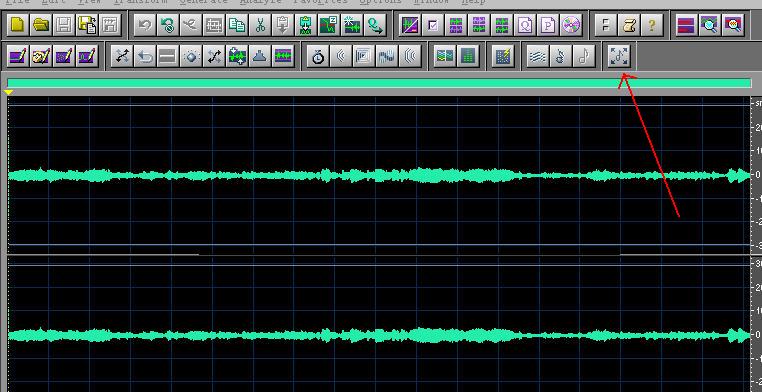Create a new waveform file
This screenshot has width=762, height=392.
pyautogui.click(x=17, y=25)
